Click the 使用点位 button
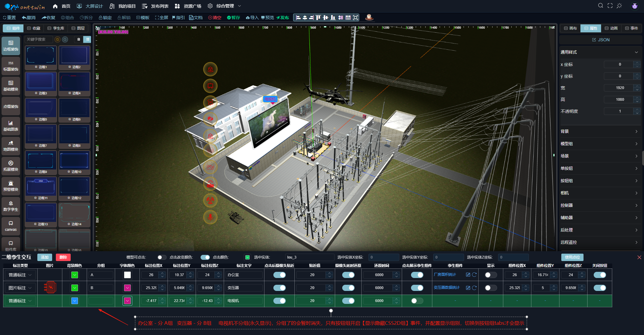Image resolution: width=644 pixels, height=335 pixels. (x=572, y=257)
